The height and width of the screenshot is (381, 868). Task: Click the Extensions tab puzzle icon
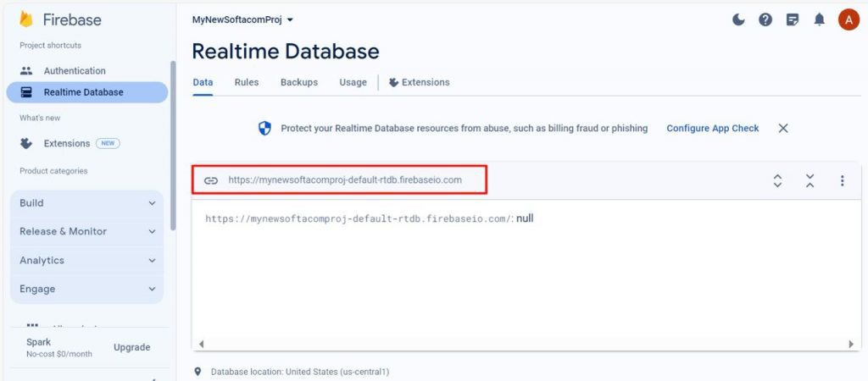point(393,82)
